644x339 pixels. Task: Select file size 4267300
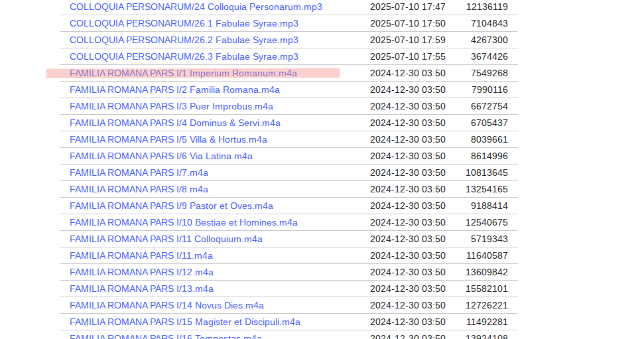489,40
